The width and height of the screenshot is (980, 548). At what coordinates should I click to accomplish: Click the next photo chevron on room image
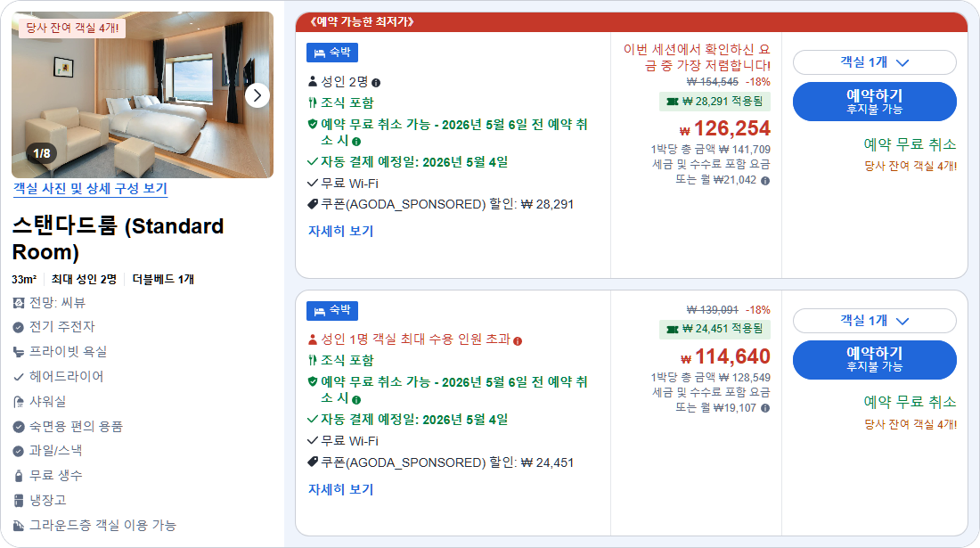pos(256,95)
